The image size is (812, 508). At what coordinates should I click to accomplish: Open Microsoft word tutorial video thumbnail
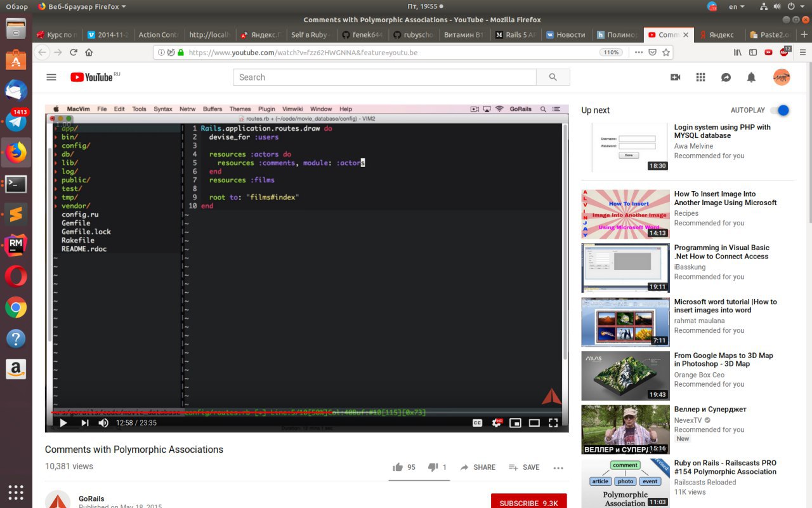coord(625,322)
